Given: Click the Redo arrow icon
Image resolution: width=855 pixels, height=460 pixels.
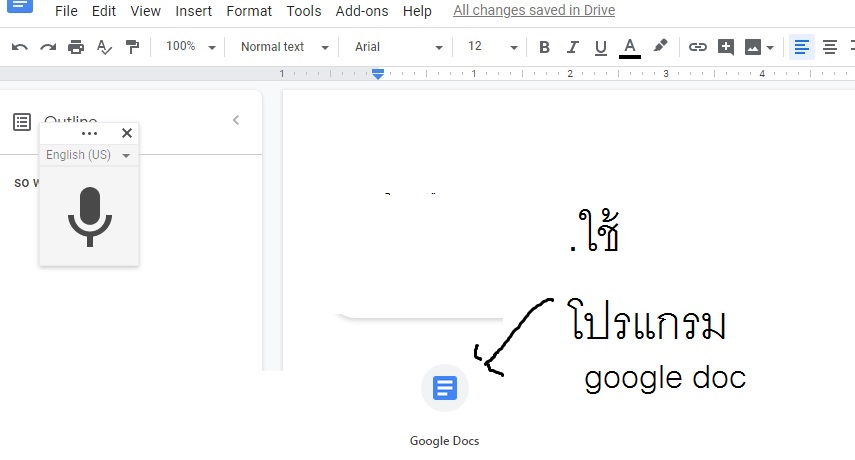Looking at the screenshot, I should pyautogui.click(x=48, y=47).
